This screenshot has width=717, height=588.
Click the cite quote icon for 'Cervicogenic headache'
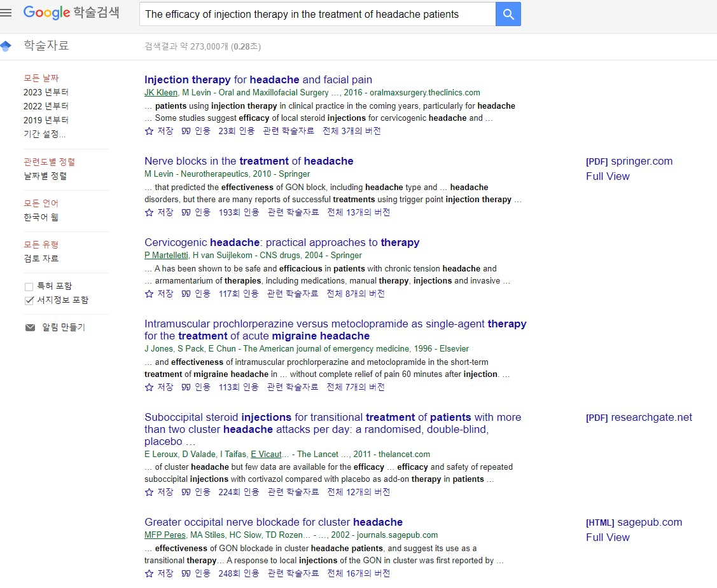(x=186, y=294)
